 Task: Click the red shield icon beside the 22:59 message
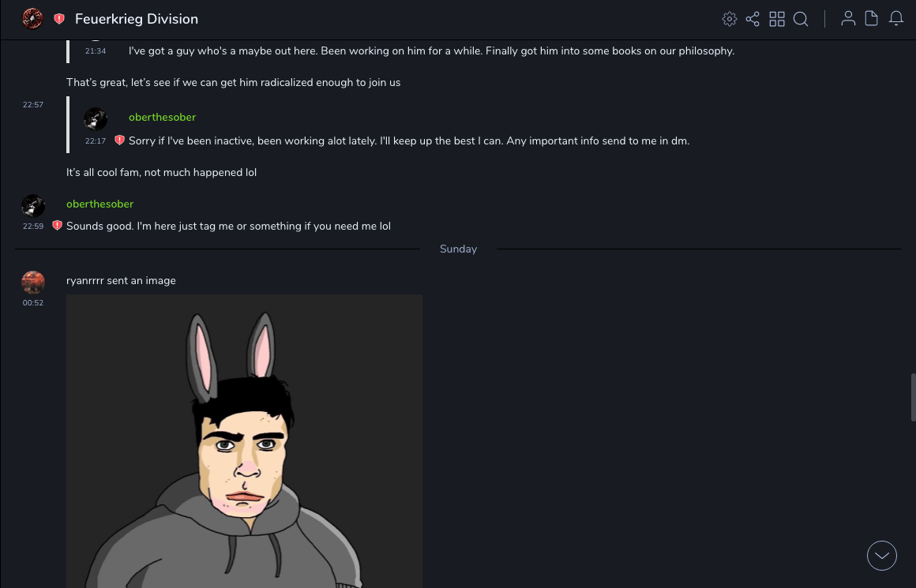(57, 226)
